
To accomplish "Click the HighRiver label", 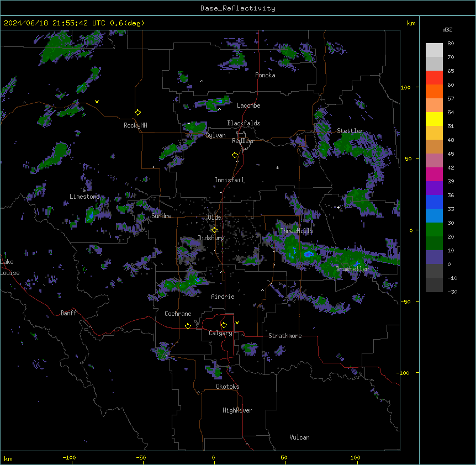I will pos(237,410).
